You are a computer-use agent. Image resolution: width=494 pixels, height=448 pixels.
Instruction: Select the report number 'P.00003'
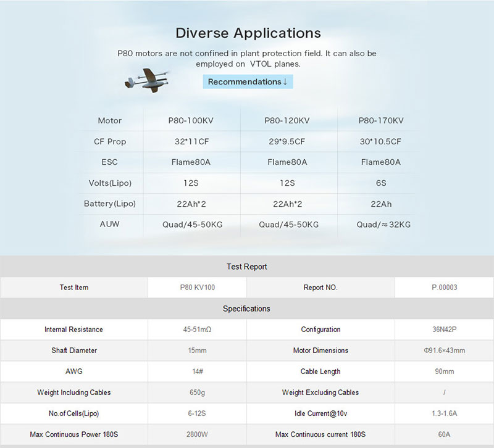coord(444,288)
